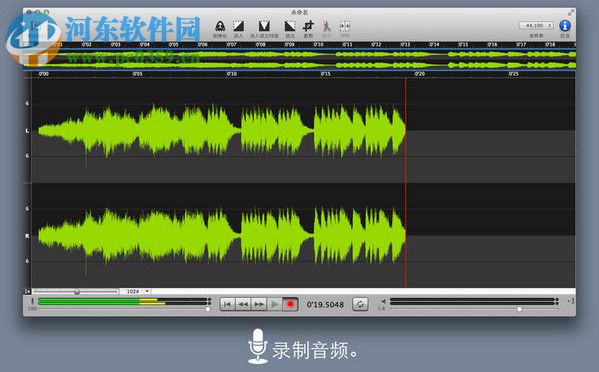Toggle the Loop playback button
The image size is (599, 372).
pyautogui.click(x=360, y=304)
